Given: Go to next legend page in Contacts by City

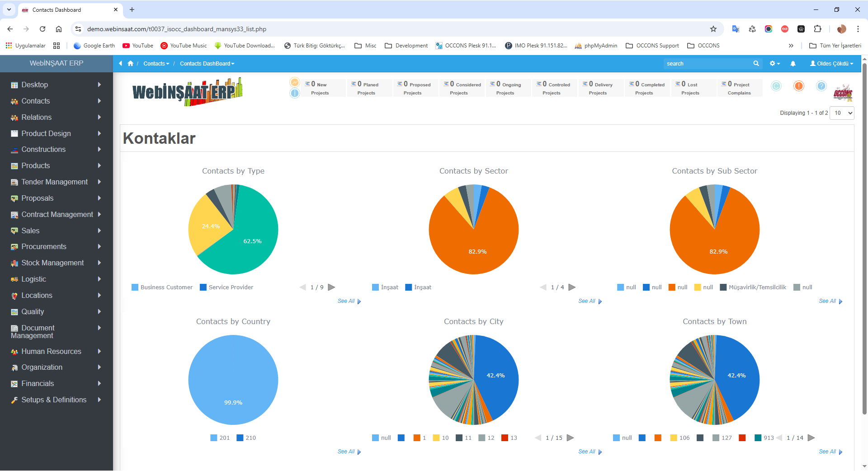Looking at the screenshot, I should (x=571, y=438).
